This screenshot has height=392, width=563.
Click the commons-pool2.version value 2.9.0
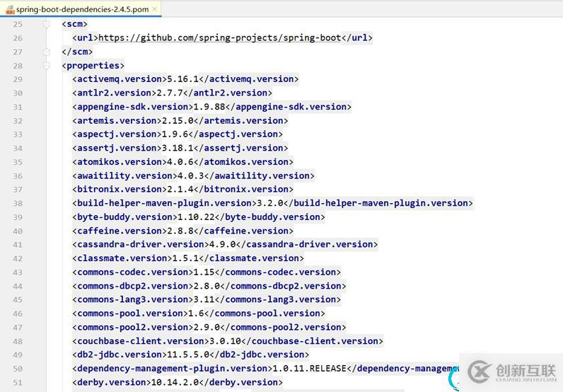tap(207, 328)
